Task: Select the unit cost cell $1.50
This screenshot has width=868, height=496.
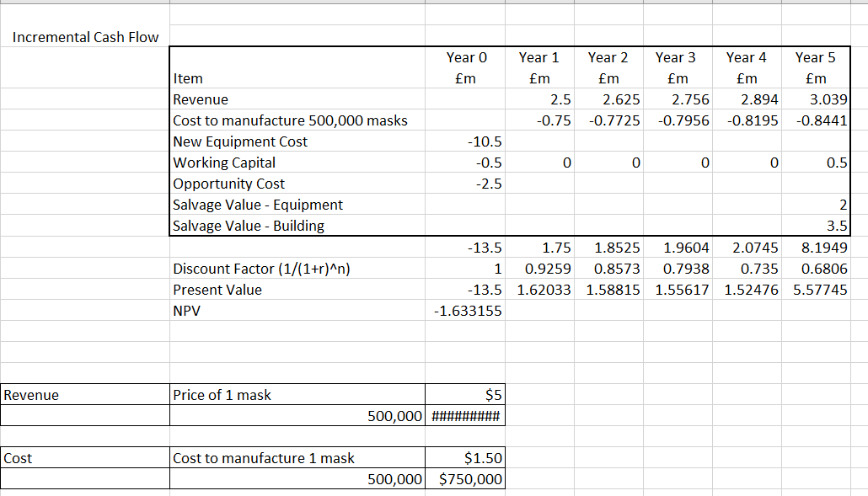Action: coord(465,458)
